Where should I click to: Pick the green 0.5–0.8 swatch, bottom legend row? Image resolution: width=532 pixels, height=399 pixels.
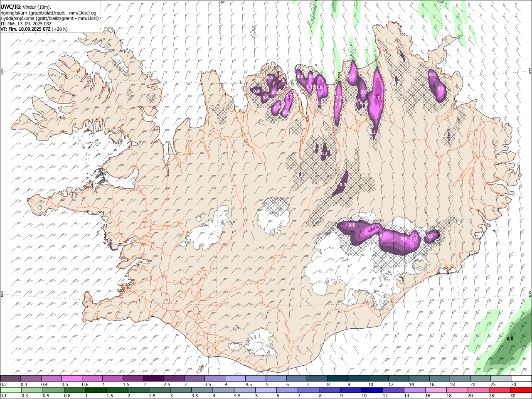(53, 390)
